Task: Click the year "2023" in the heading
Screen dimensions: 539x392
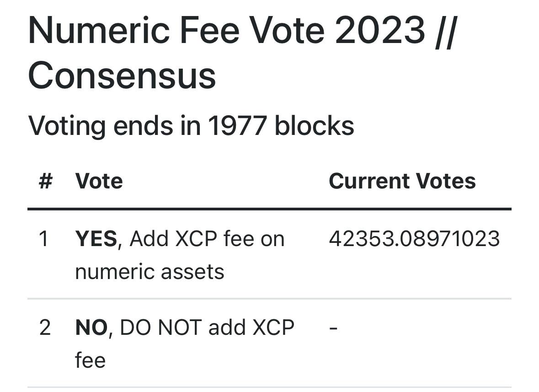Action: (x=380, y=30)
